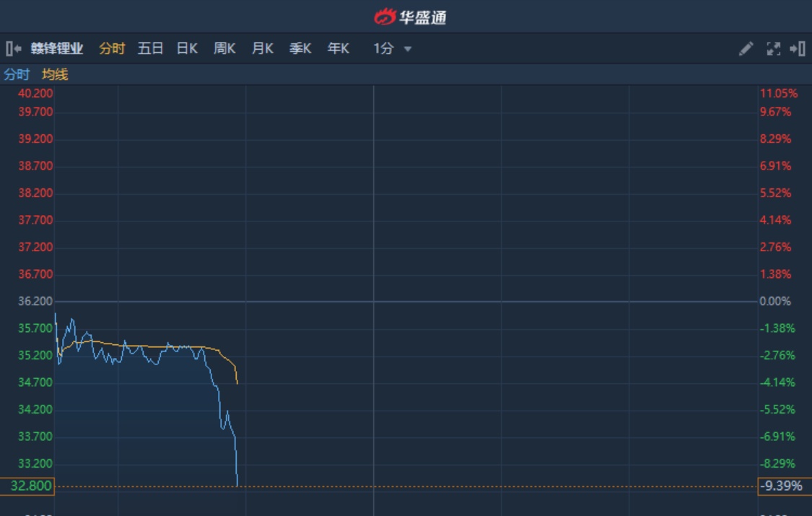Collapse the left panel arrow icon
The width and height of the screenshot is (812, 516).
(14, 48)
